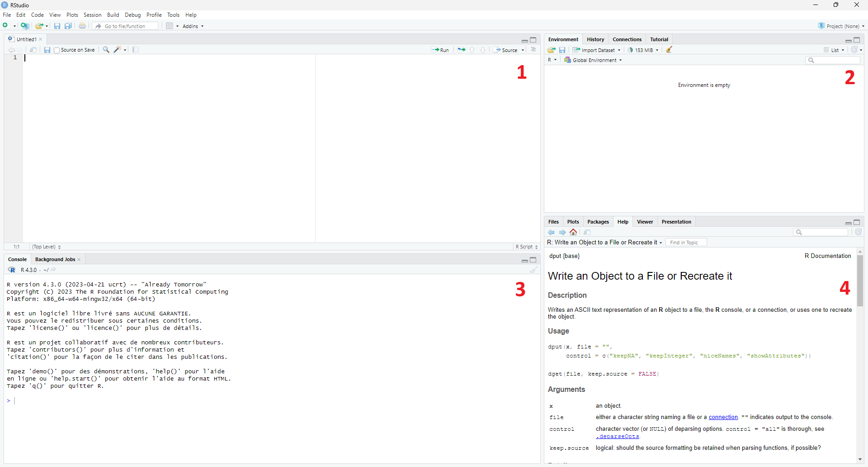Click the re-run previous code icon

tap(461, 50)
